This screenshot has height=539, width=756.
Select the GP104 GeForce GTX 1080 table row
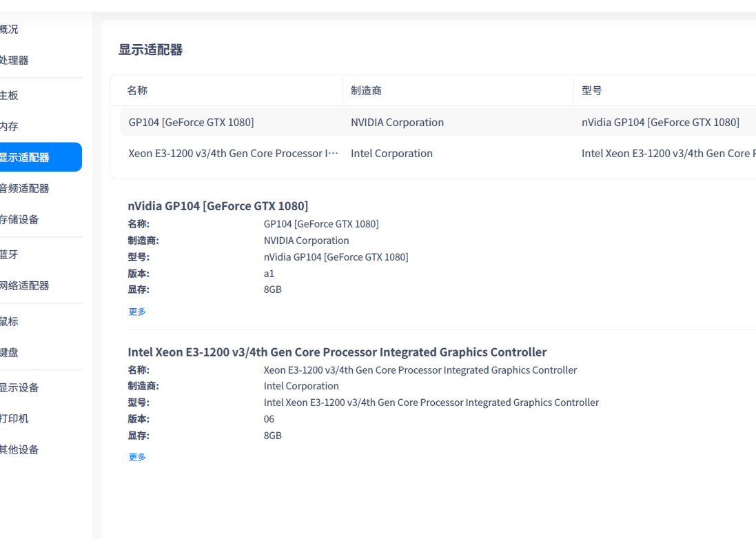(x=276, y=122)
